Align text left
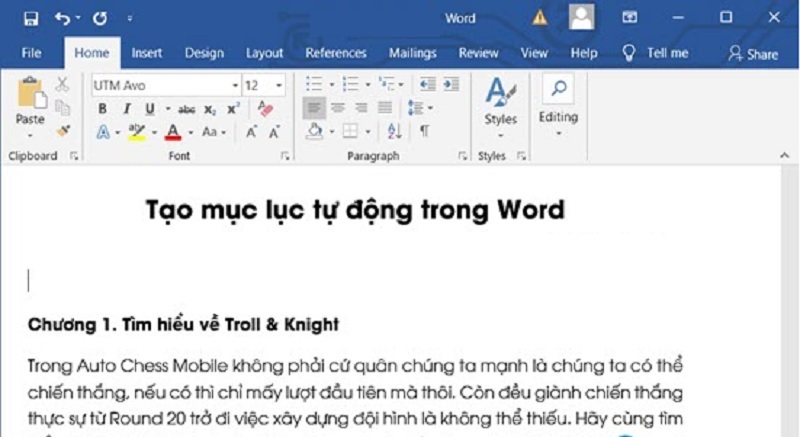Viewport: 800px width, 437px height. [314, 108]
